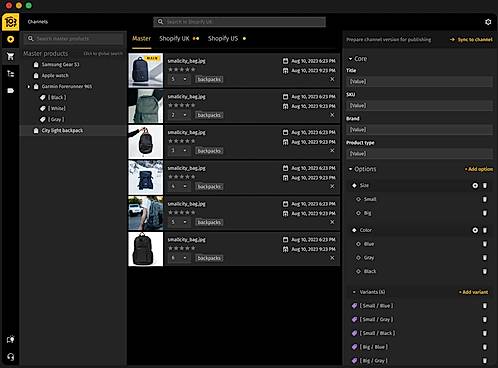Delete the [Small / Blue] variant
This screenshot has width=498, height=368.
[x=485, y=306]
